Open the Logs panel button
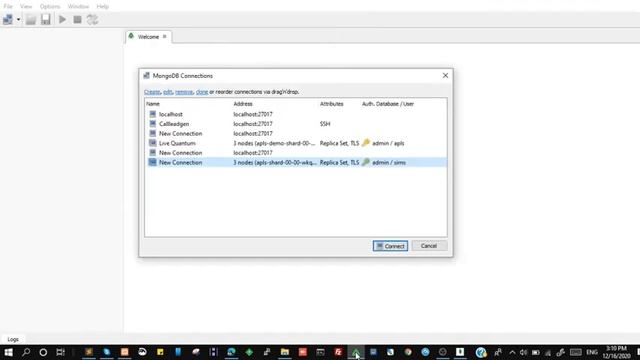 [13, 339]
